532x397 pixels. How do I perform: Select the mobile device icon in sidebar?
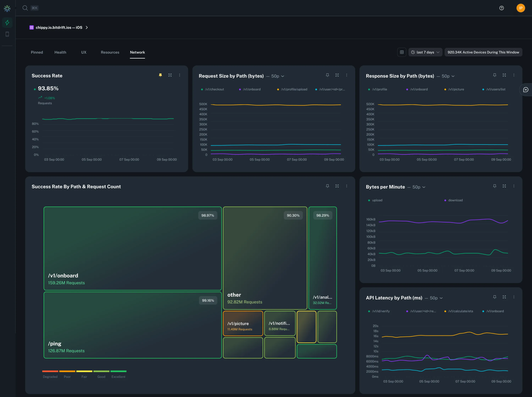tap(7, 34)
